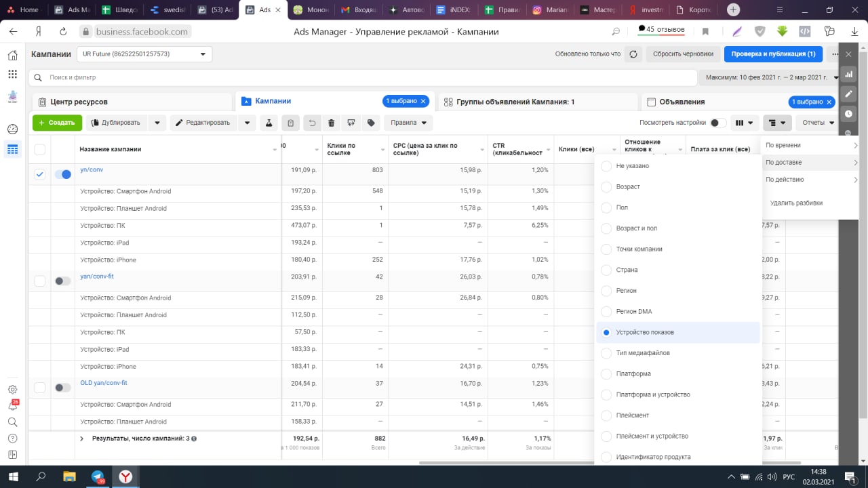Turn off the yn/conv campaign switch

pos(62,174)
